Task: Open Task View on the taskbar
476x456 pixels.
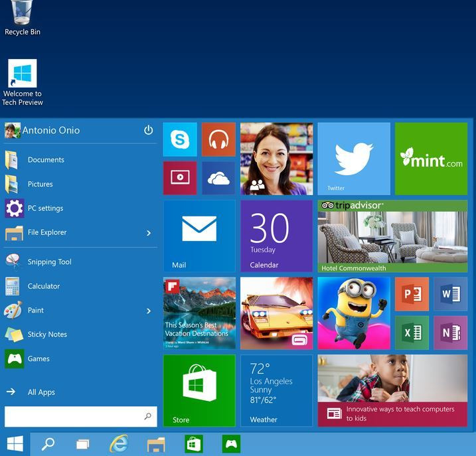Action: tap(82, 444)
